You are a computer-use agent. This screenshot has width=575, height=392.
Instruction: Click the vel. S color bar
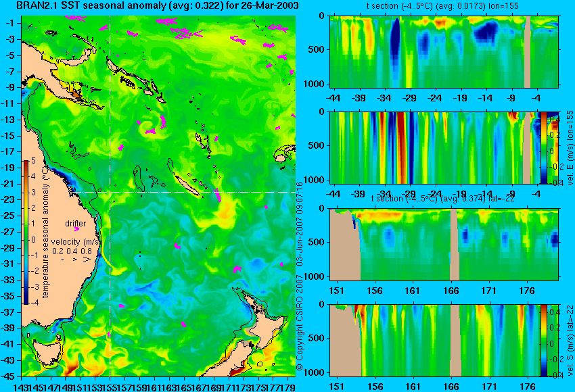coord(543,341)
